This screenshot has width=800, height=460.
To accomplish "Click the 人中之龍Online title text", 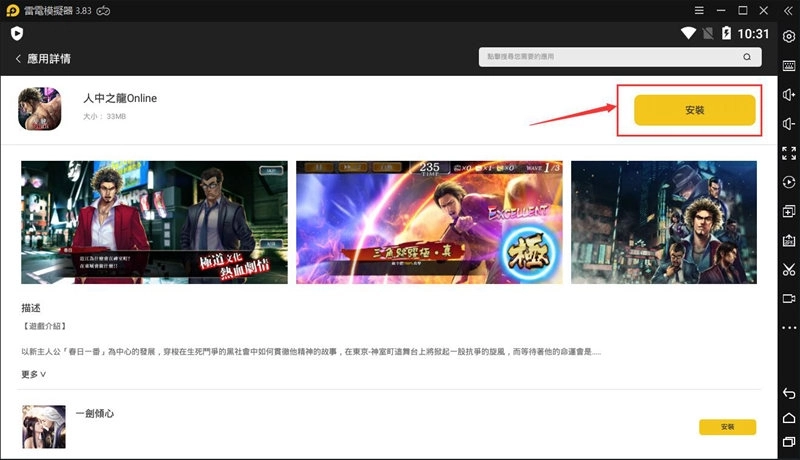I will point(120,98).
